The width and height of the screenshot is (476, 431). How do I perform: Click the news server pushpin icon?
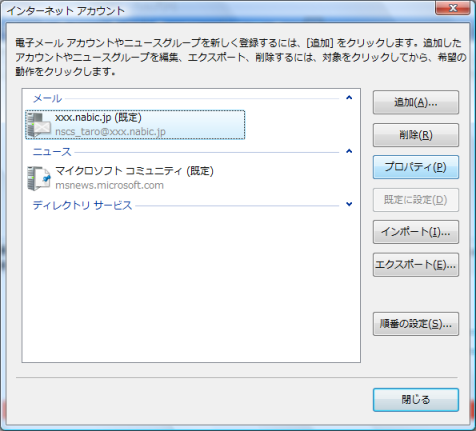tap(39, 178)
